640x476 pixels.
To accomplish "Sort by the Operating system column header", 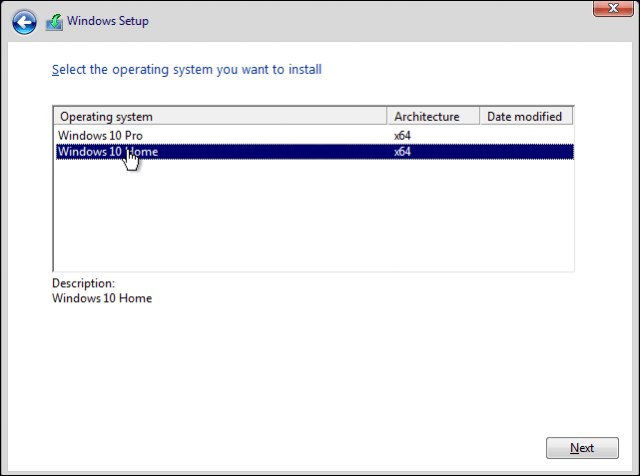I will click(220, 116).
